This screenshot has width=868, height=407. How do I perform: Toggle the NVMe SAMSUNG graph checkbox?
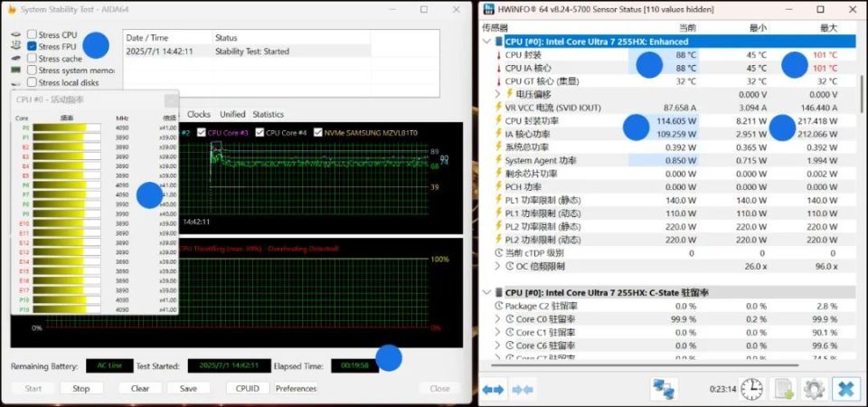(x=317, y=133)
